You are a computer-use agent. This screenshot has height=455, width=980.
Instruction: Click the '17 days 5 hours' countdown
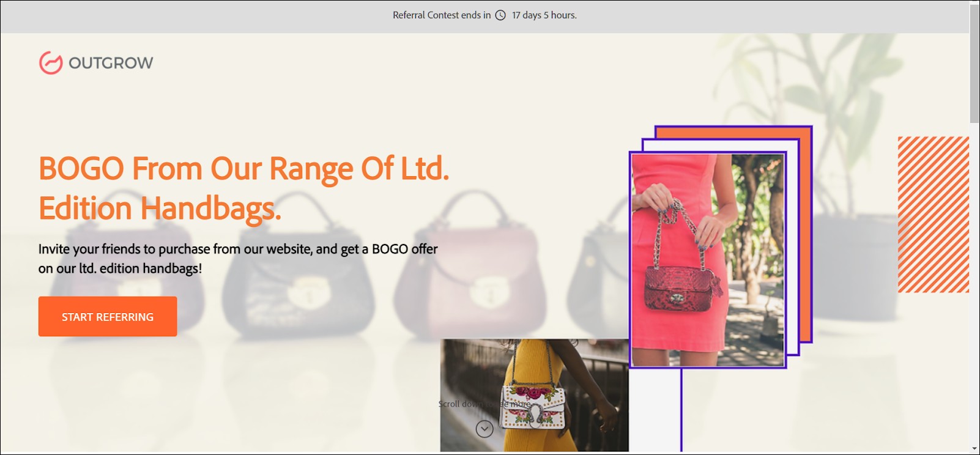coord(544,15)
